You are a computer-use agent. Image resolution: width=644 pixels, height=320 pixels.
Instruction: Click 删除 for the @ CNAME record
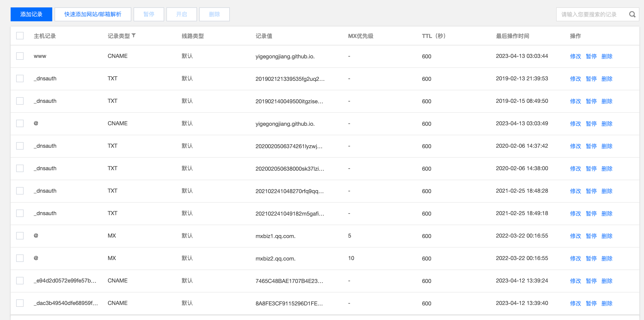607,124
